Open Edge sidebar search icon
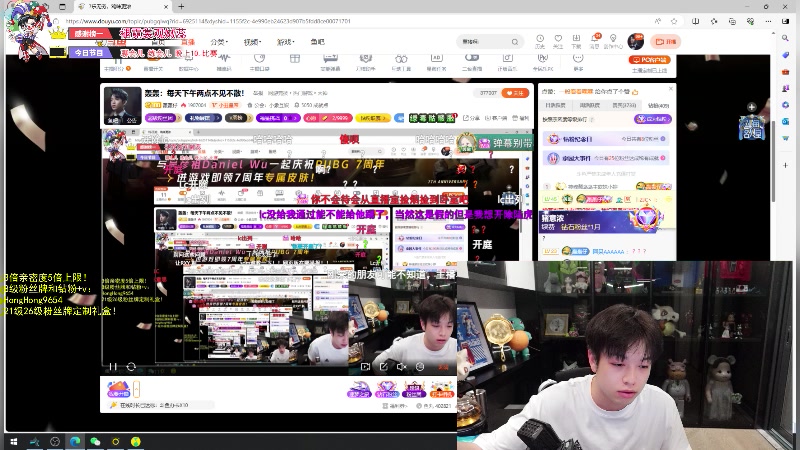 coord(785,38)
